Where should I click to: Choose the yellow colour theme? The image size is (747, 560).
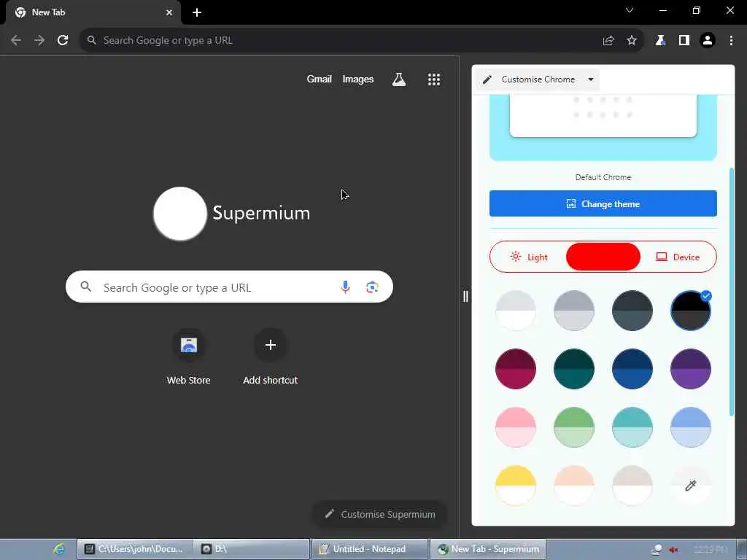pos(516,485)
